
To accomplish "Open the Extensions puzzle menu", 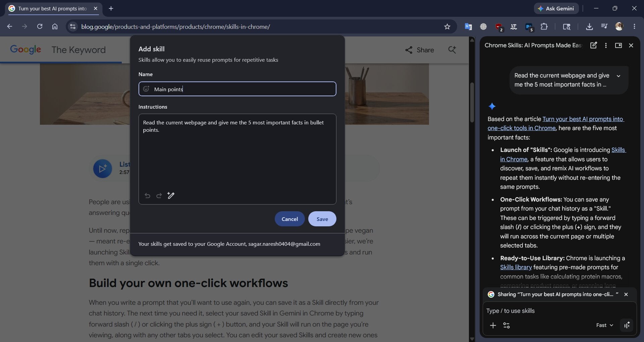I will click(x=544, y=26).
